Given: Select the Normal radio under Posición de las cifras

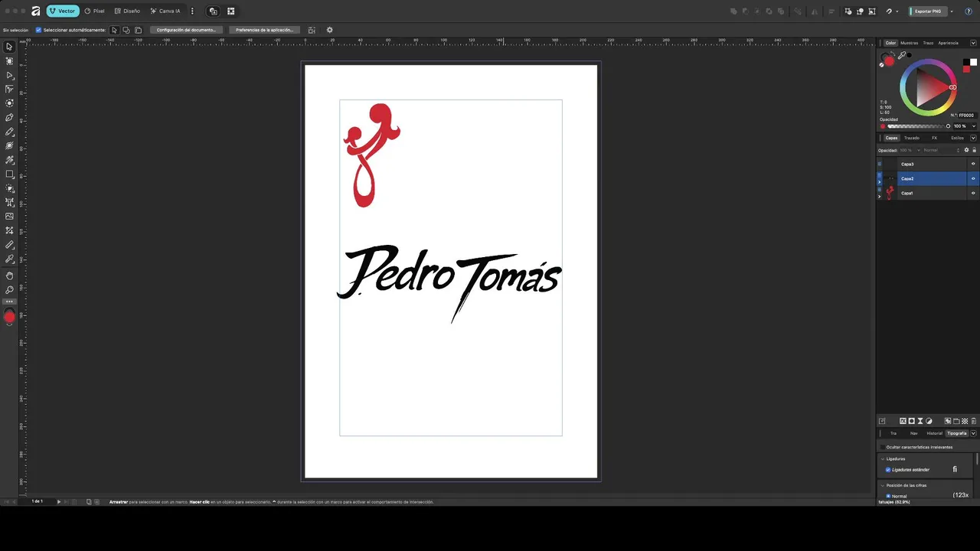Looking at the screenshot, I should tap(888, 496).
